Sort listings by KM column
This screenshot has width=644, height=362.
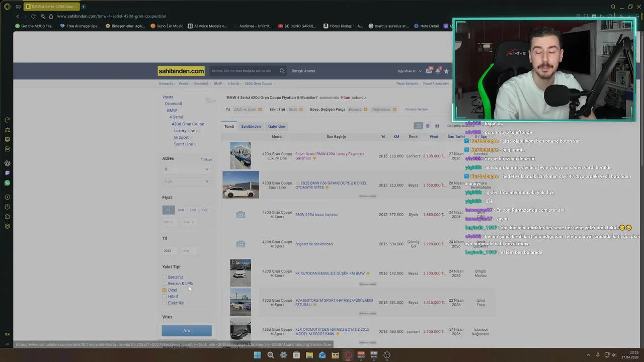[x=396, y=136]
